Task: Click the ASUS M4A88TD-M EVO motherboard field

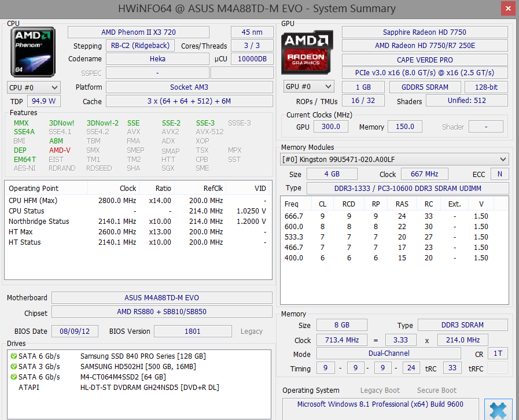Action: tap(162, 297)
